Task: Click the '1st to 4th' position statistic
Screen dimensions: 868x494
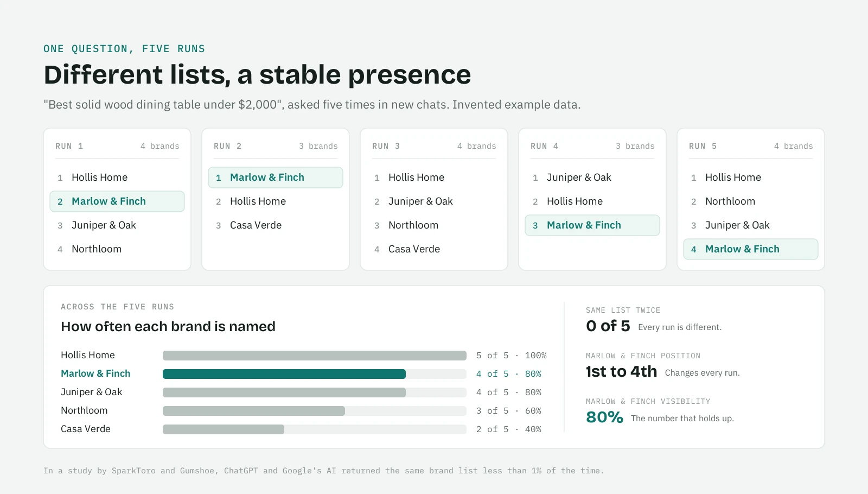Action: pyautogui.click(x=621, y=372)
